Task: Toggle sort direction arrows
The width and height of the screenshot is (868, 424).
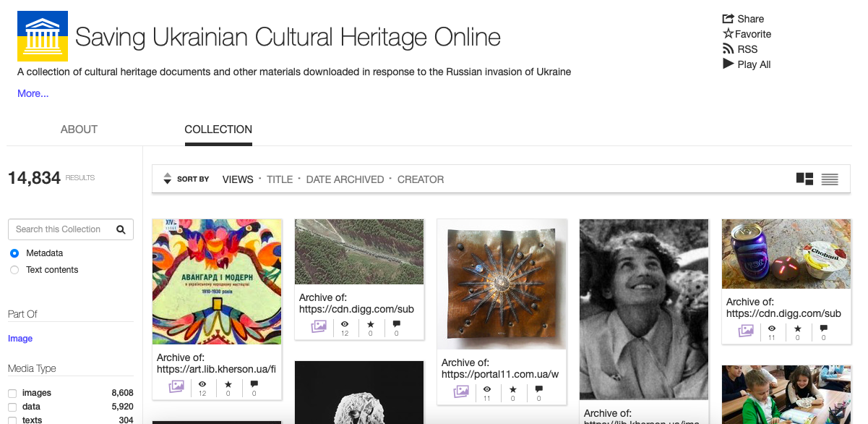Action: click(x=167, y=179)
